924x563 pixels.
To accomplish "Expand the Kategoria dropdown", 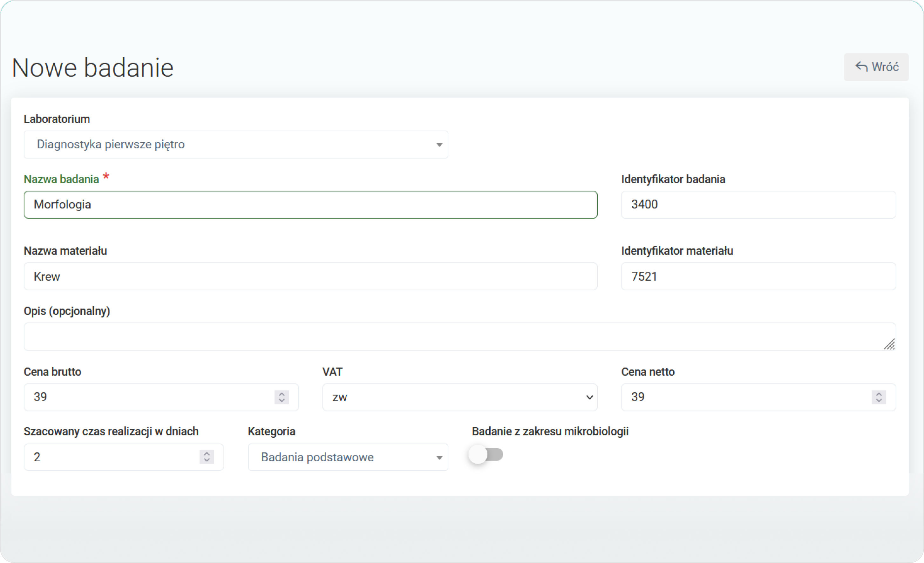I will 348,457.
